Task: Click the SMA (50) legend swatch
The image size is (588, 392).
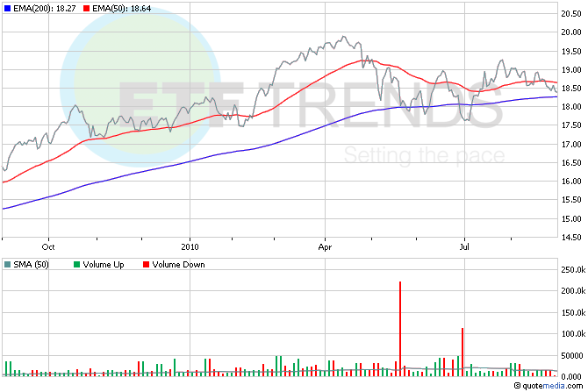Action: click(x=7, y=265)
